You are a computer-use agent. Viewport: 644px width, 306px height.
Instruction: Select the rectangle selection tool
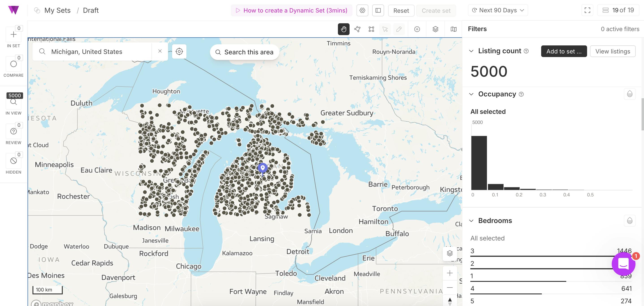pyautogui.click(x=371, y=29)
